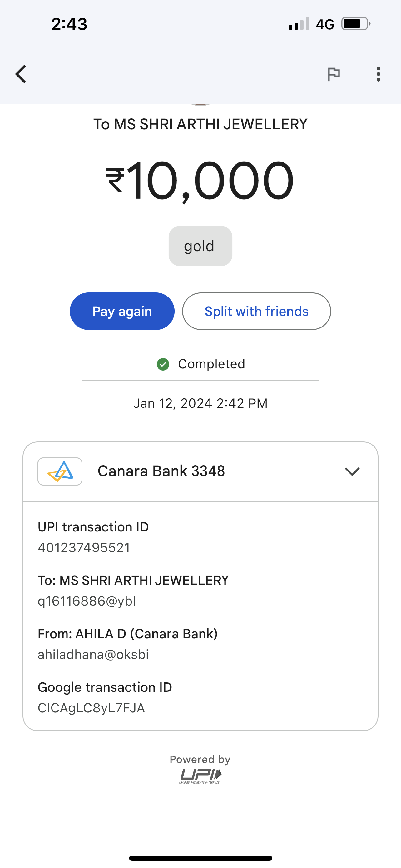Tap the battery icon in status bar

coord(355,24)
